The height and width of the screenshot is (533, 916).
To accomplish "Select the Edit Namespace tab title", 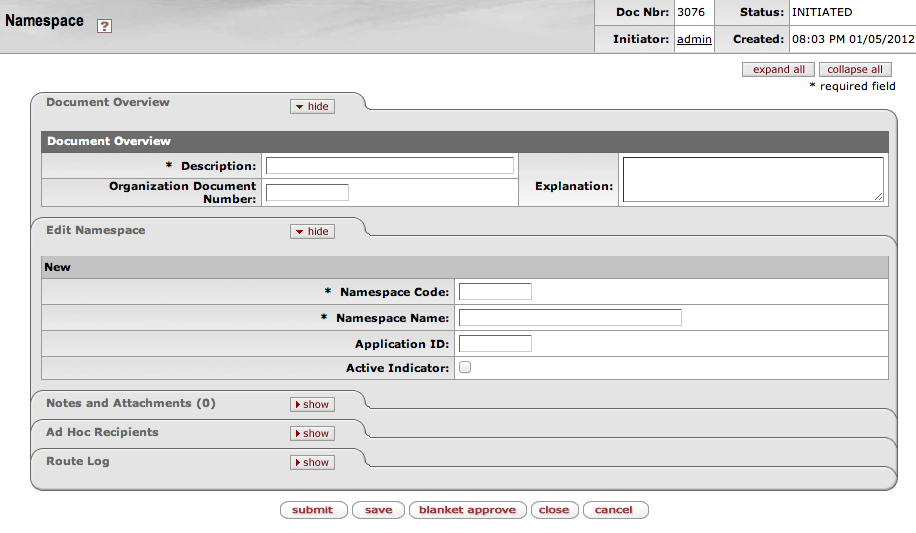I will point(96,230).
